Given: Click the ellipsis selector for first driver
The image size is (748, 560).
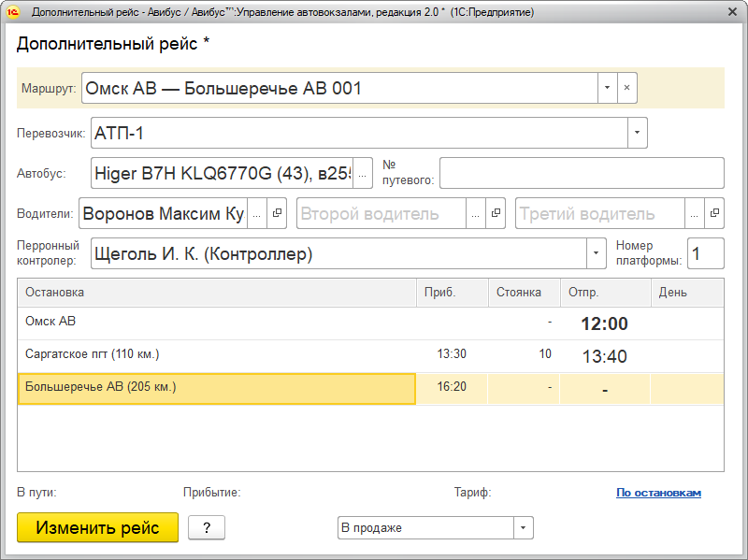Looking at the screenshot, I should pos(256,213).
